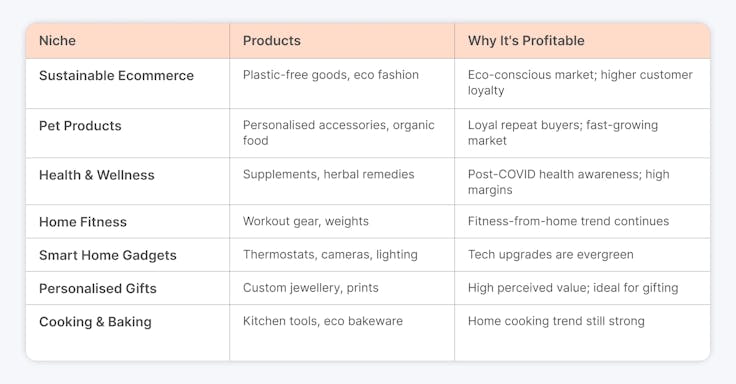This screenshot has height=384, width=736.
Task: Click the Home Fitness niche cell
Action: pyautogui.click(x=128, y=222)
